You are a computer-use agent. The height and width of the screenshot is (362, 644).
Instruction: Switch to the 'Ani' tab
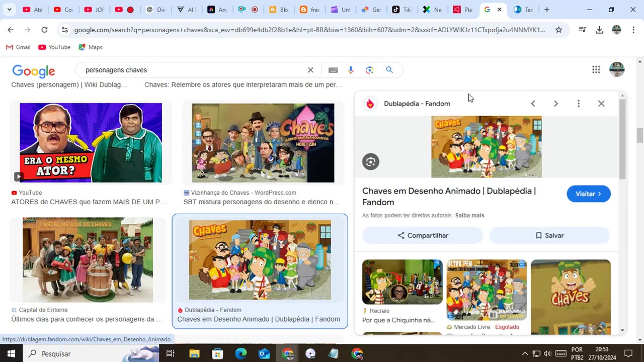217,10
